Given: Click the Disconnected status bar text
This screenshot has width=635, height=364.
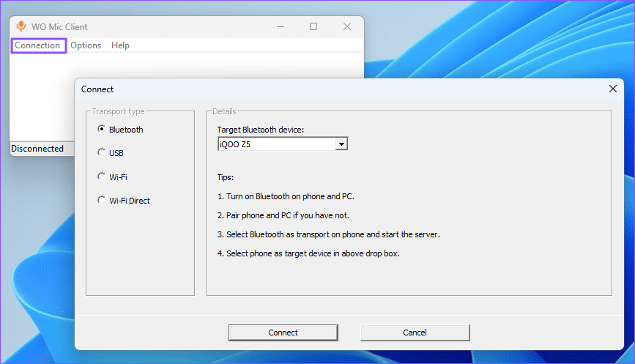Looking at the screenshot, I should (x=37, y=149).
